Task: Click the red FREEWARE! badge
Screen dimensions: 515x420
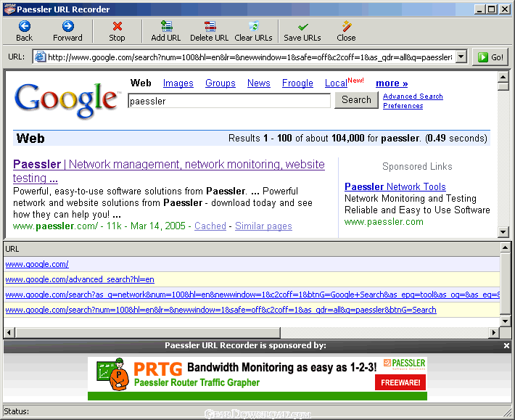Action: [400, 382]
